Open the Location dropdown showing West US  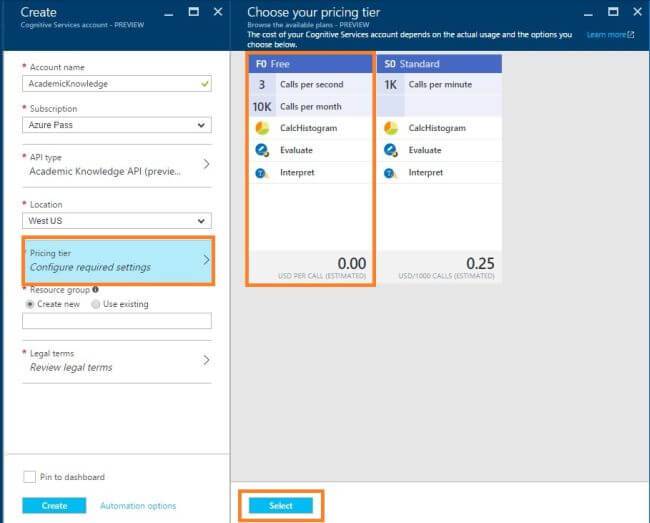tap(117, 220)
